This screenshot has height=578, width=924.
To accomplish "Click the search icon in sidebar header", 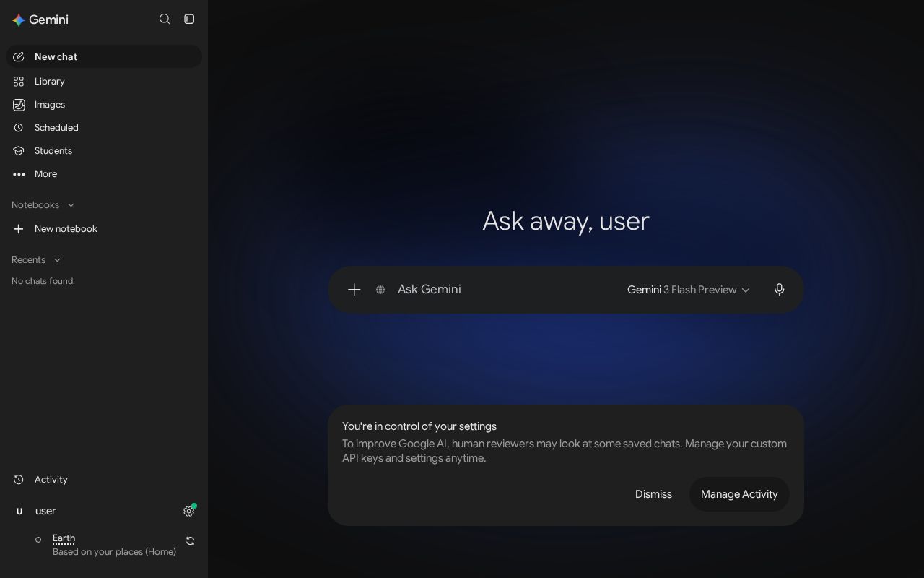I will tap(165, 20).
